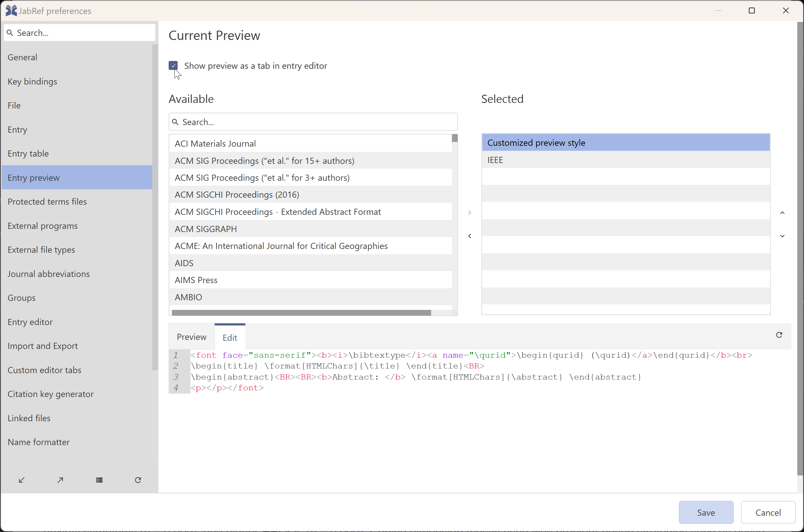Image resolution: width=804 pixels, height=532 pixels.
Task: Open Linked files preferences
Action: point(77,418)
